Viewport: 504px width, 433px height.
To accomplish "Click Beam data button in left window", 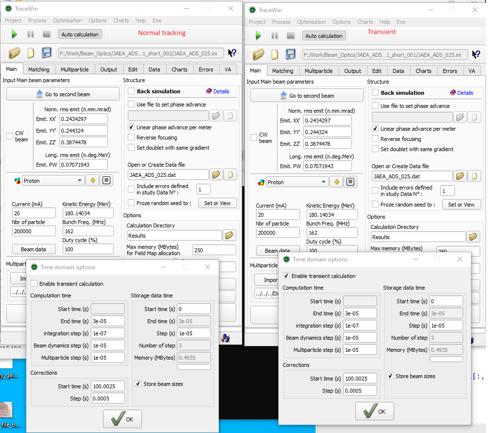I will point(34,249).
